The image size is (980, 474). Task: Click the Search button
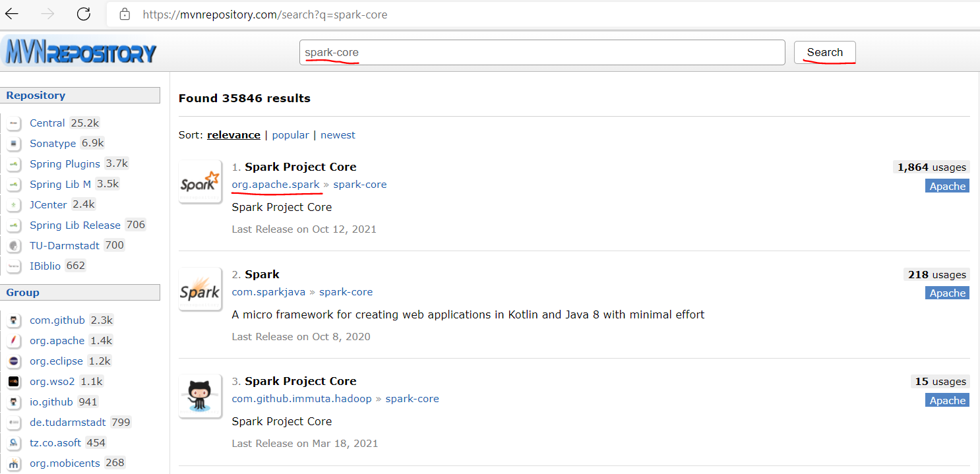click(x=825, y=53)
